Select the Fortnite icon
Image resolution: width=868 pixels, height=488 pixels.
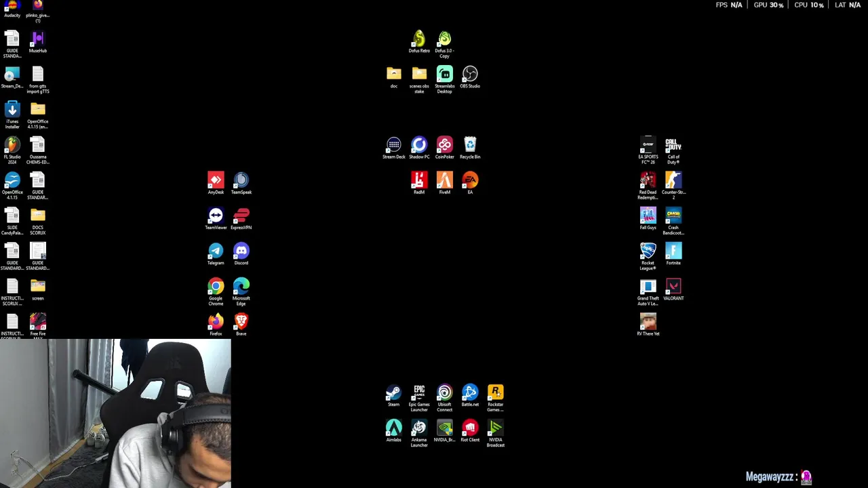tap(673, 254)
